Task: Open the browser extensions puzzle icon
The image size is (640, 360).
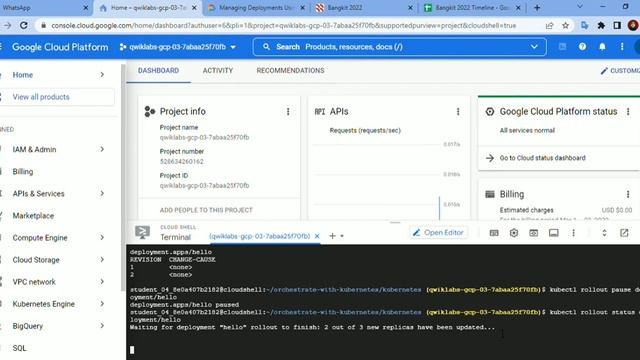Action: pos(601,25)
